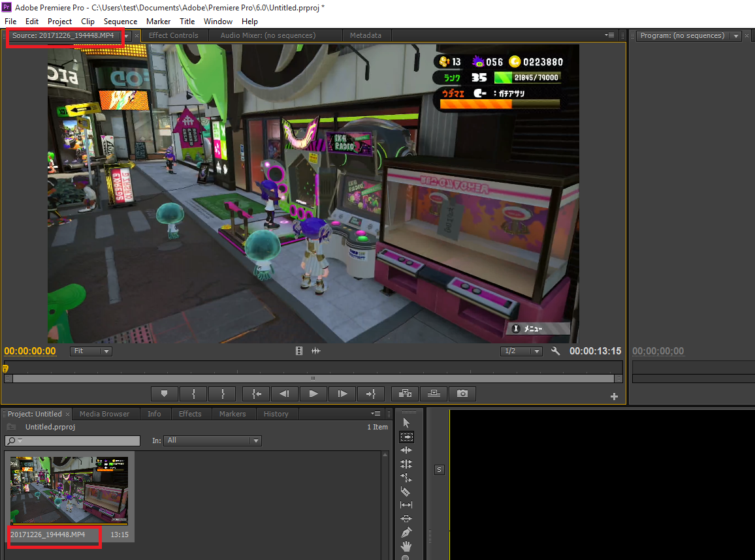Switch to the Effect Controls tab

pos(173,36)
